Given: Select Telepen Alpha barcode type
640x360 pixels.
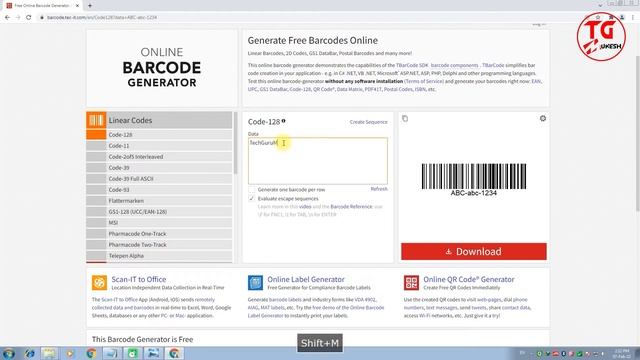Looking at the screenshot, I should coord(159,256).
